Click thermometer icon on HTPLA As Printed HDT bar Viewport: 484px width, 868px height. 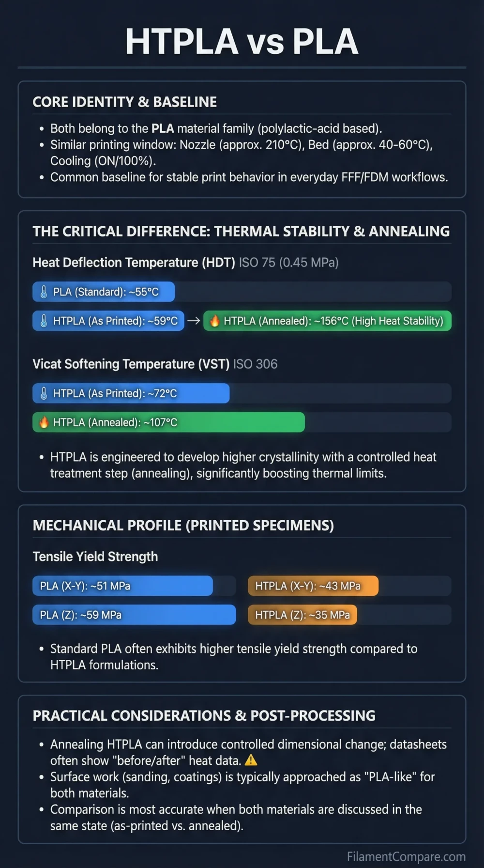[44, 321]
